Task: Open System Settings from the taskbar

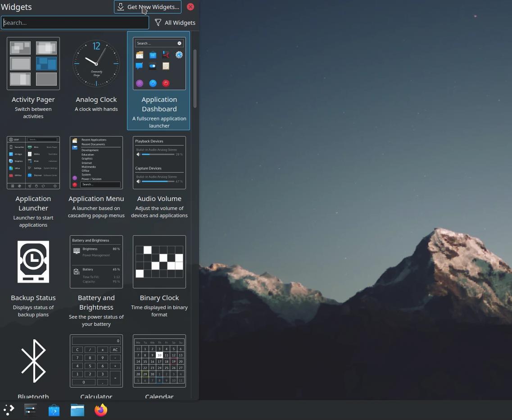Action: 30,409
